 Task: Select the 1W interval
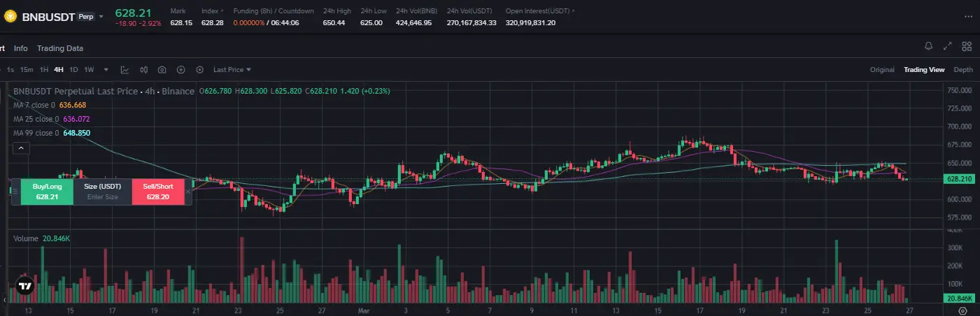pyautogui.click(x=89, y=70)
